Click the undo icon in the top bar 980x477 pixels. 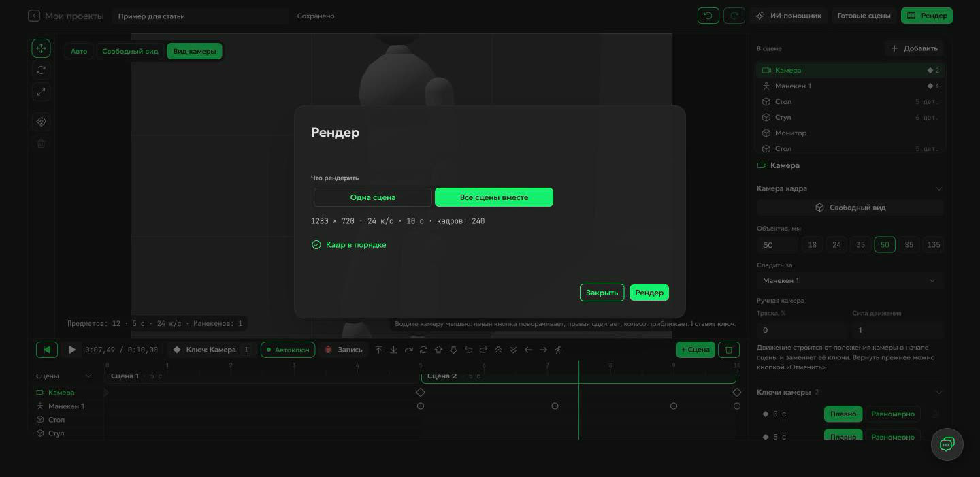pyautogui.click(x=708, y=16)
